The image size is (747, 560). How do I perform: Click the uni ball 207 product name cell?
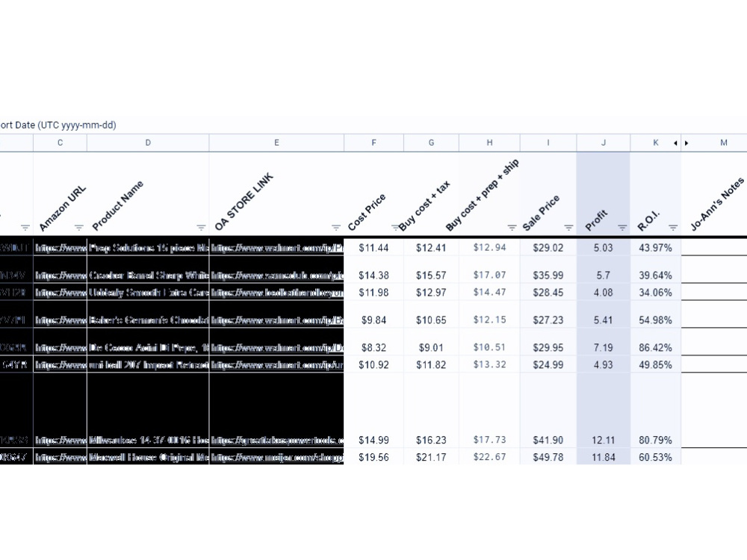(148, 364)
